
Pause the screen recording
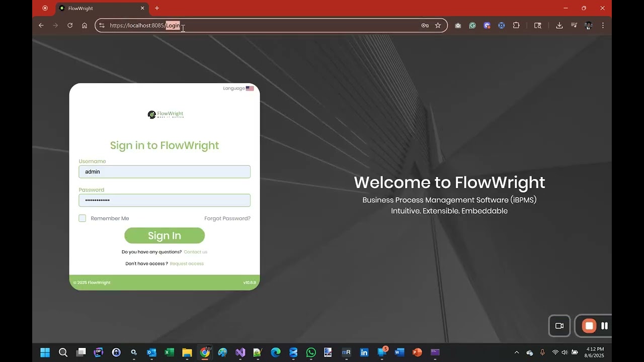tap(604, 326)
